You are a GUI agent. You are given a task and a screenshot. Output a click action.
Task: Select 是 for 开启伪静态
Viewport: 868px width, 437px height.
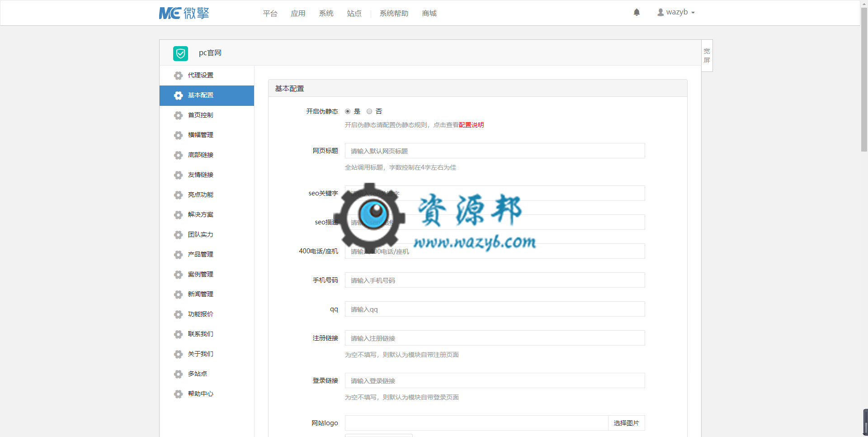(348, 111)
